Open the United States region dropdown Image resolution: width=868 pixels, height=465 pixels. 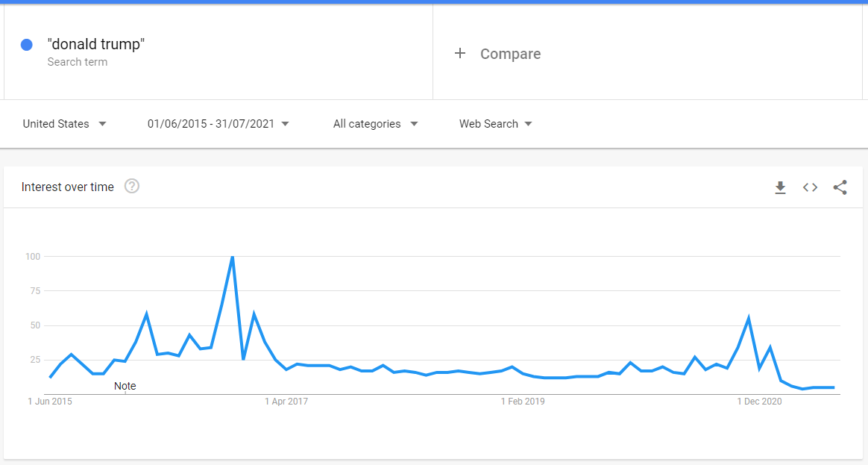[64, 124]
